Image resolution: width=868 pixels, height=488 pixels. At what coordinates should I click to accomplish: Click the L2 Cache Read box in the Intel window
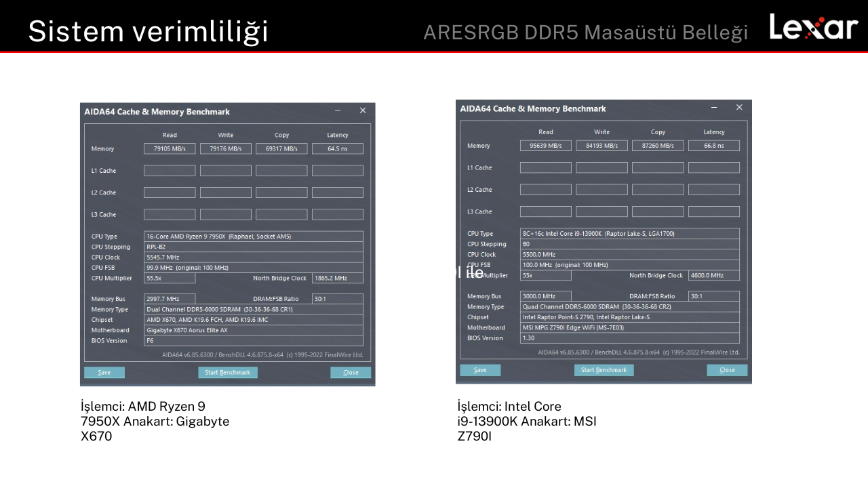coord(546,190)
